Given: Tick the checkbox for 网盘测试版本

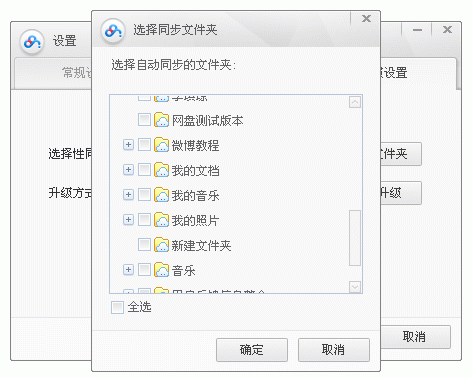Looking at the screenshot, I should (x=144, y=119).
